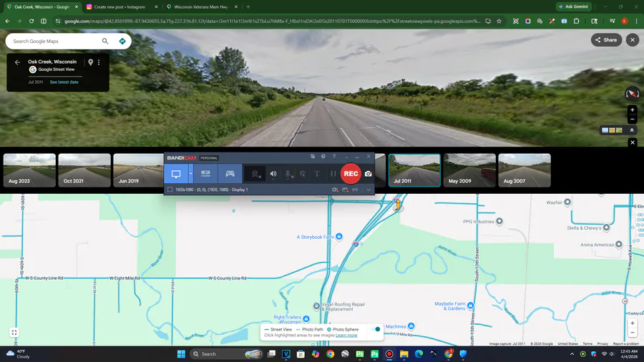Open Chrome three-dot menu

point(636,21)
